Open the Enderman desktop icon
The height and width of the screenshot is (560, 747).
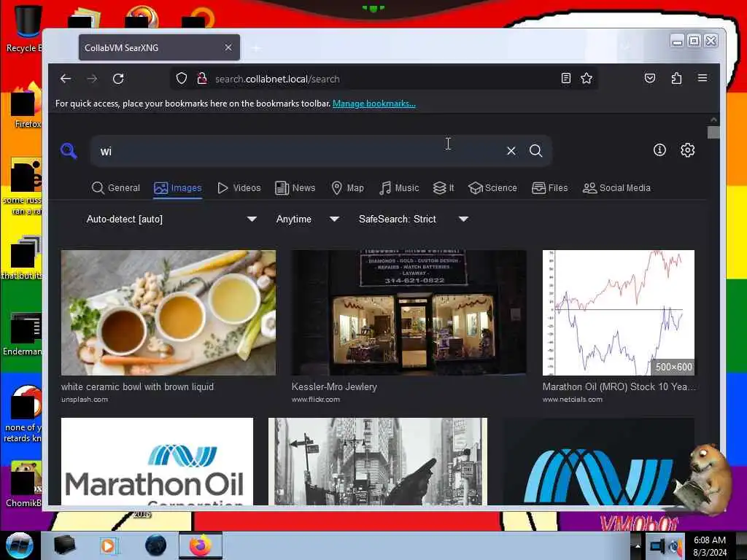click(23, 334)
